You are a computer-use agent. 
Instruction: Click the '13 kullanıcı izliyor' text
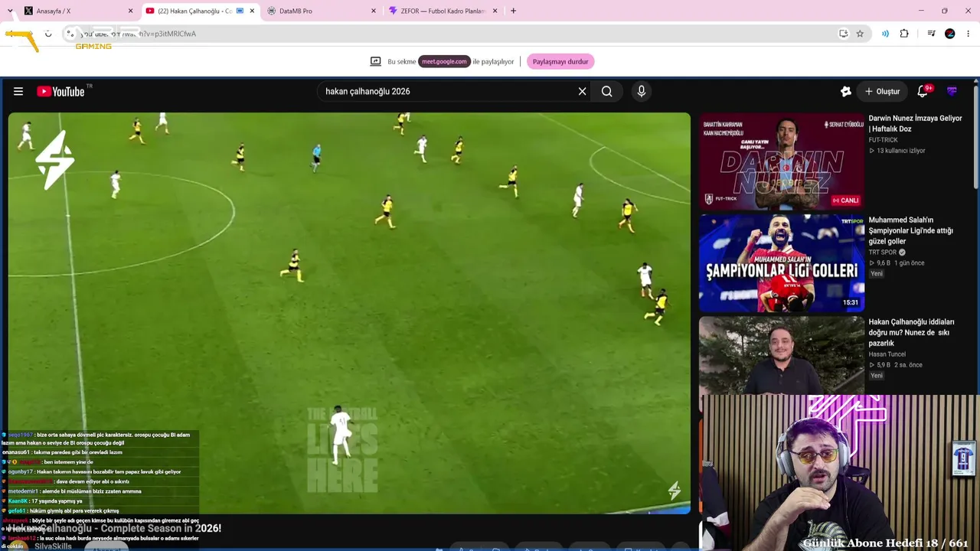click(x=900, y=151)
